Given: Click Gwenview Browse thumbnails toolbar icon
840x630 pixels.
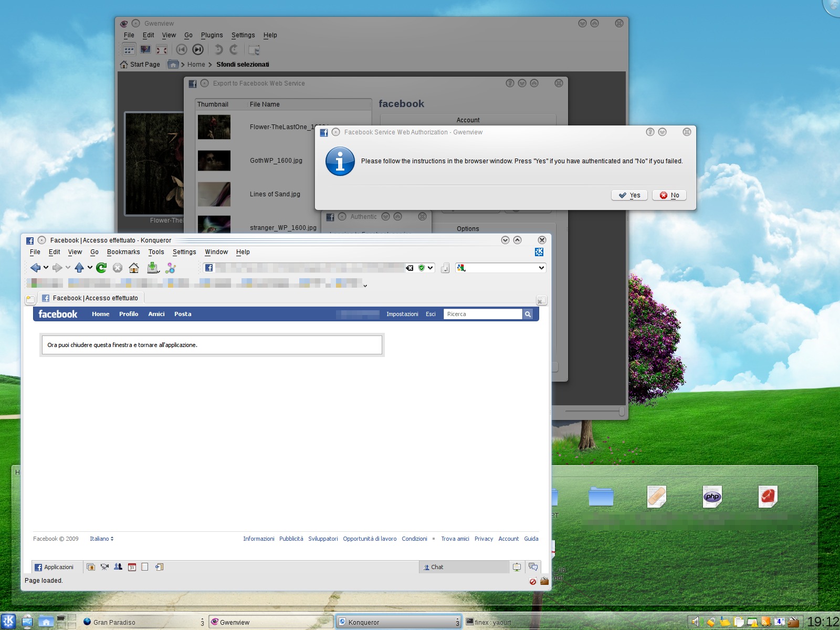Looking at the screenshot, I should [129, 50].
